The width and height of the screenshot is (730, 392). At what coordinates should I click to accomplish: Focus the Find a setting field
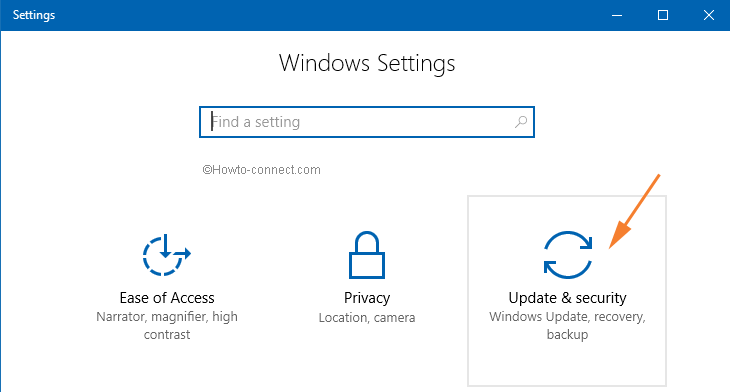coord(367,122)
